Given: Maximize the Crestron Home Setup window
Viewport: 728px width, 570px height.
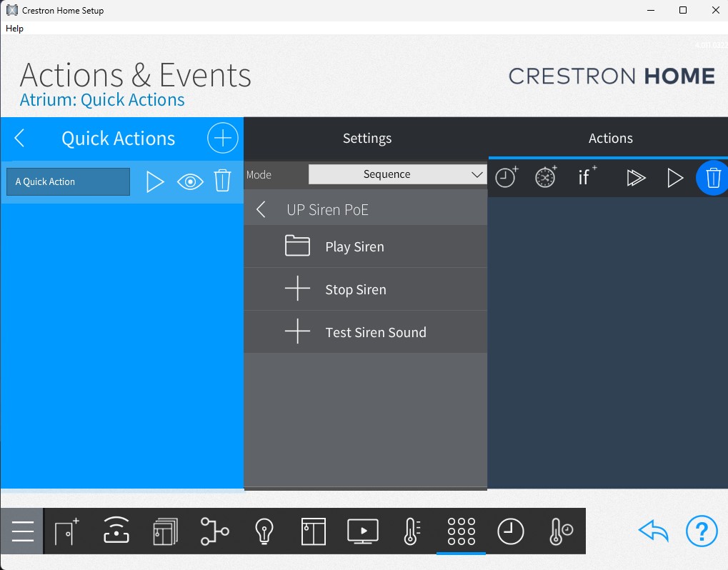Looking at the screenshot, I should pos(683,10).
